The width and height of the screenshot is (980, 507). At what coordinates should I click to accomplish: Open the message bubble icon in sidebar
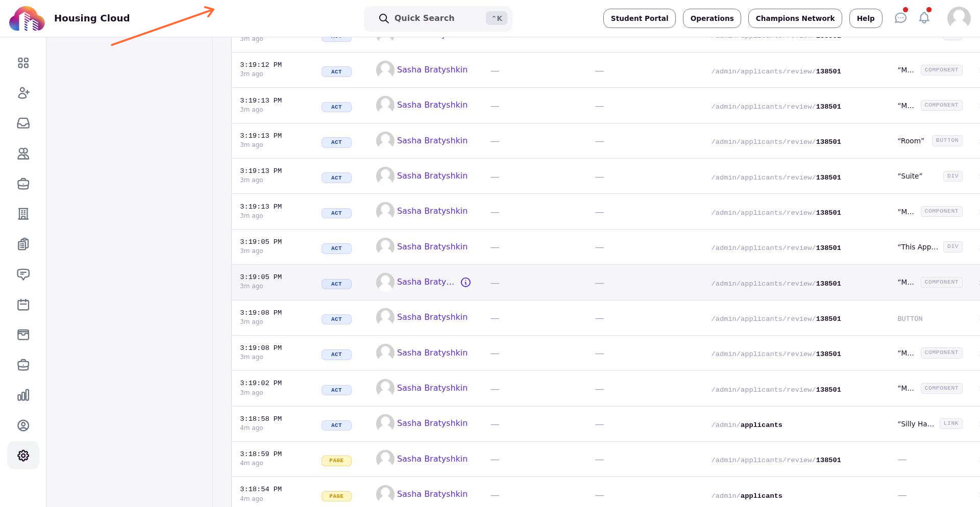[x=23, y=274]
